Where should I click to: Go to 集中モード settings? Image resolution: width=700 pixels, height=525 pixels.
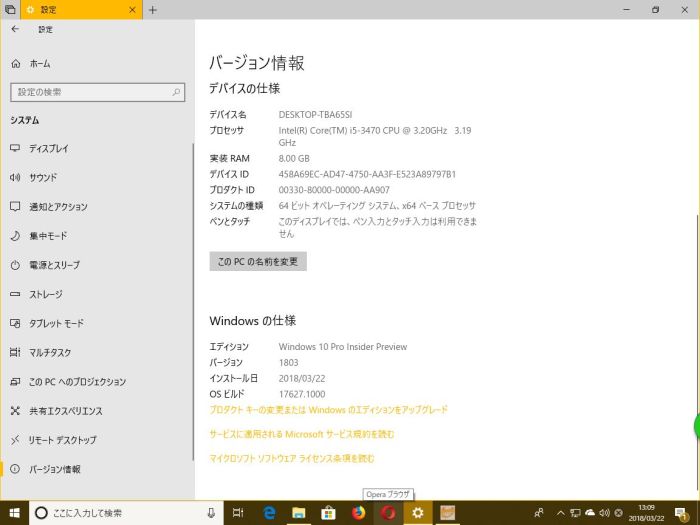47,236
